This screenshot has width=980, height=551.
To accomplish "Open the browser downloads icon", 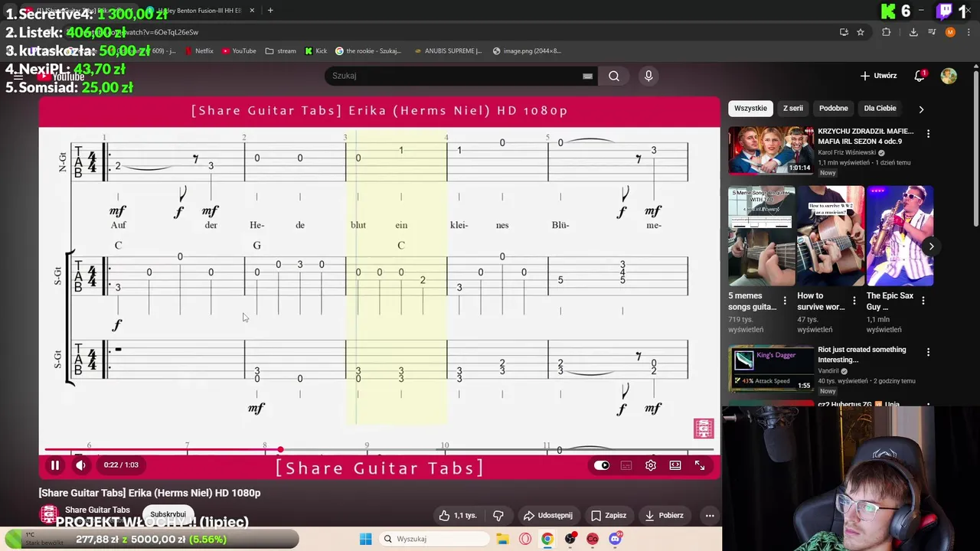I will 913,32.
